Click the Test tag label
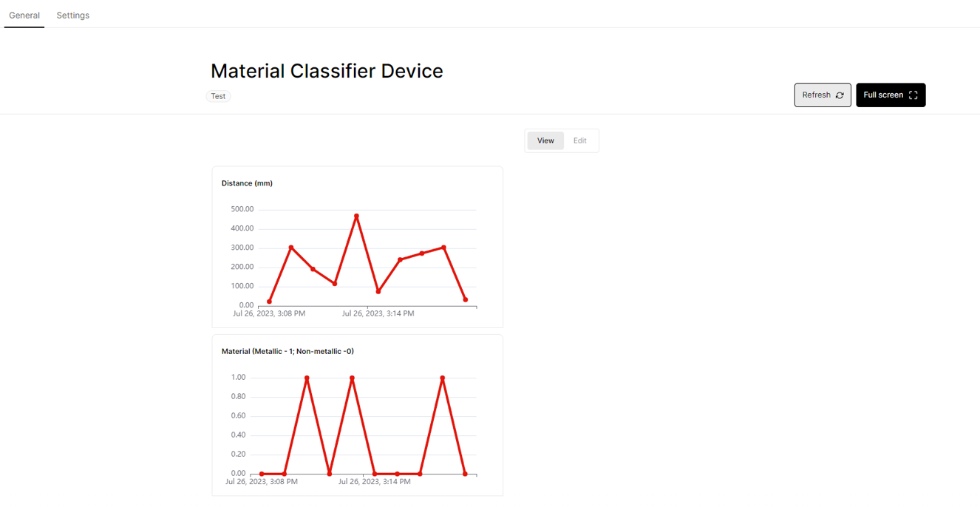Screen dimensions: 980x507 [218, 96]
